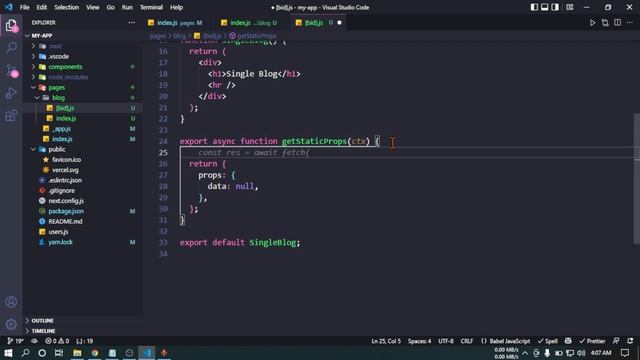
Task: Open Source Control view in activity bar
Action: pos(11,71)
